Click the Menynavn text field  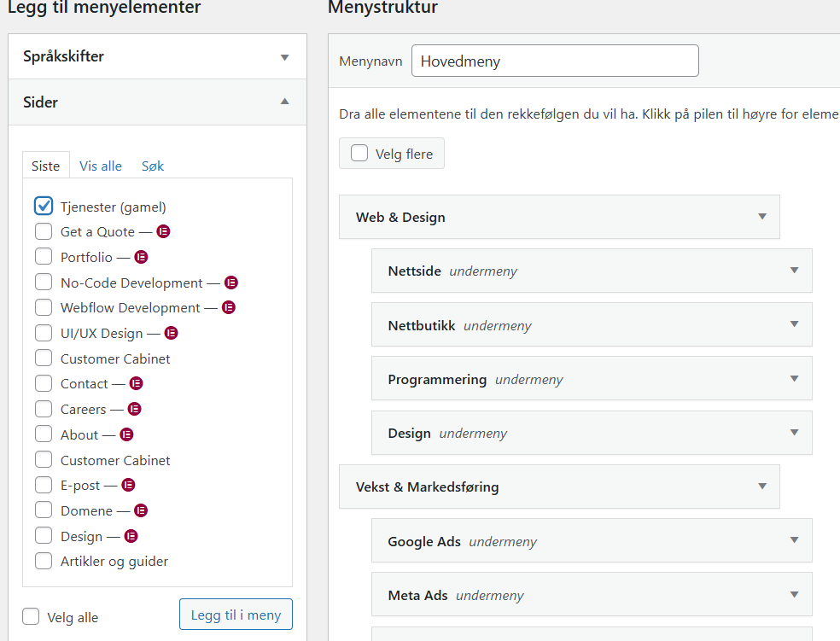pyautogui.click(x=555, y=61)
